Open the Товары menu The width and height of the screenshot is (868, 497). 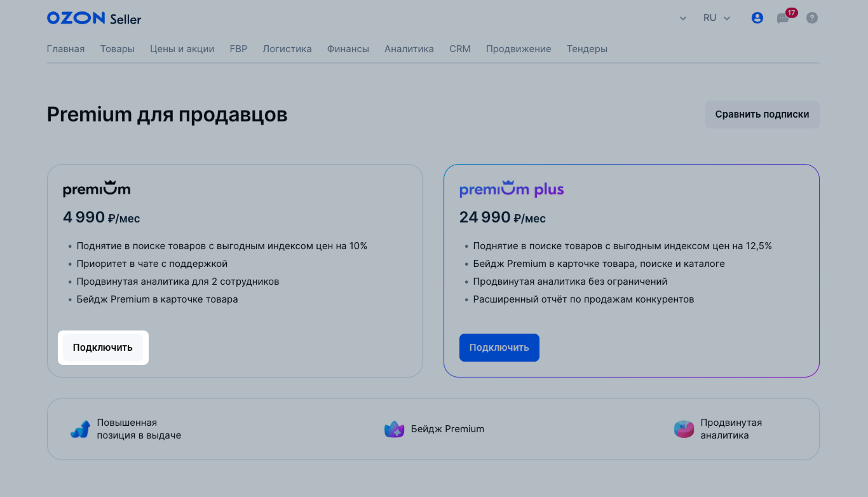click(117, 49)
